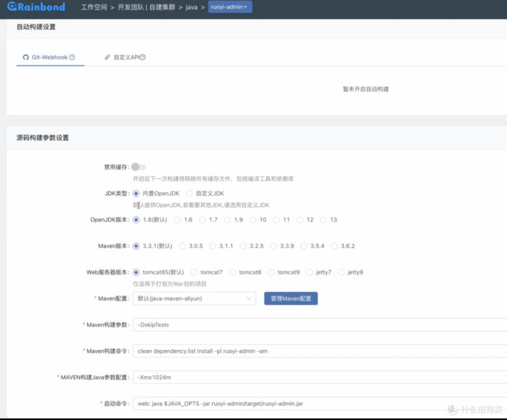Select Maven version 3.2.5
This screenshot has height=420, width=507.
(243, 246)
